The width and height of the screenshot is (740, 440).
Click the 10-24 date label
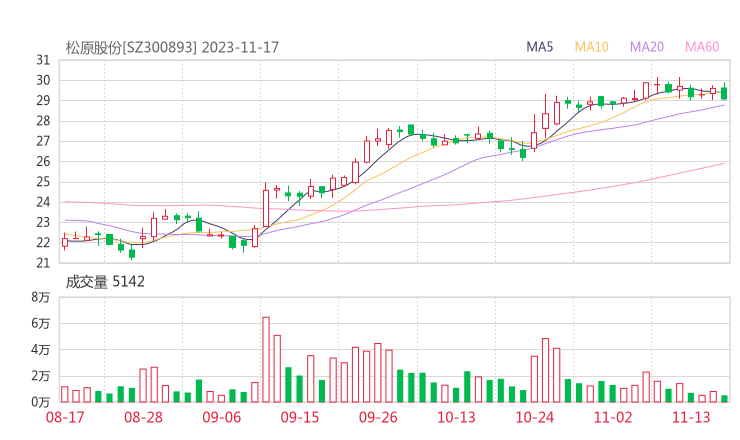(x=535, y=417)
